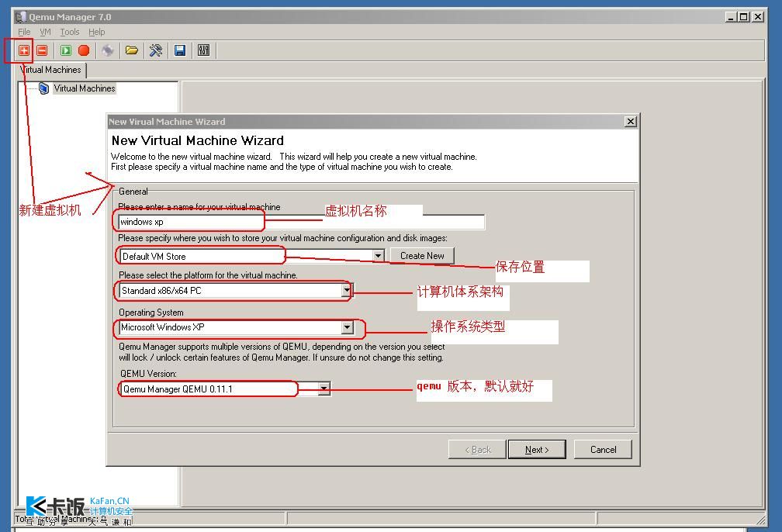Stop VM with the red circle icon

[84, 50]
